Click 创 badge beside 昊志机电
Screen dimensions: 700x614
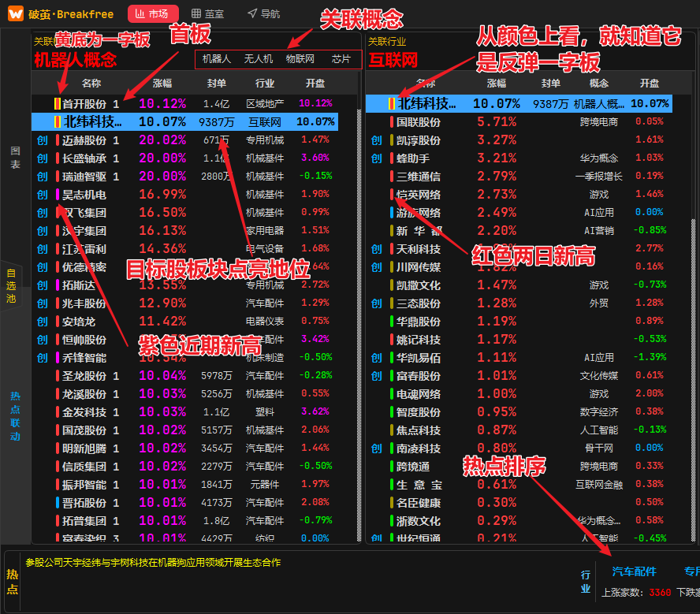(43, 195)
